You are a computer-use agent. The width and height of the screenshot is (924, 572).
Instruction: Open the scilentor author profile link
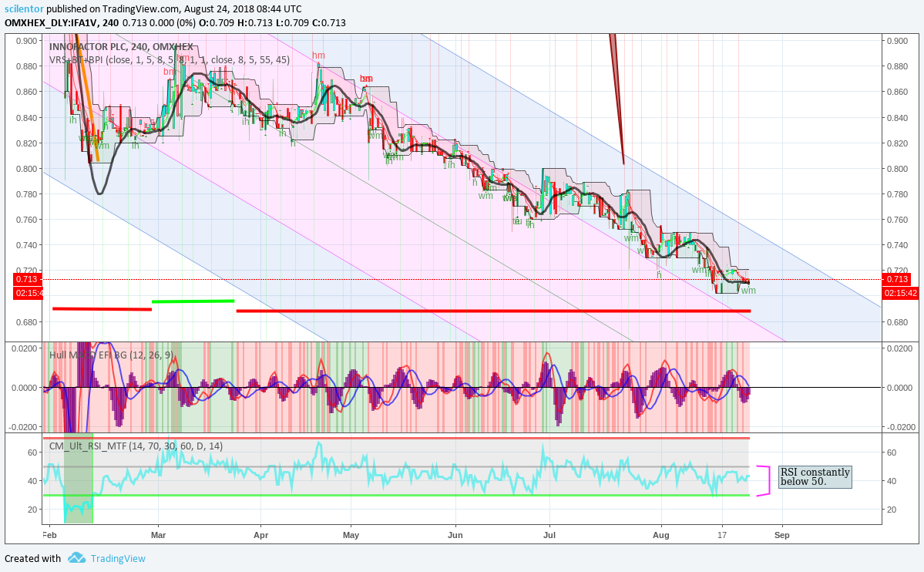24,8
